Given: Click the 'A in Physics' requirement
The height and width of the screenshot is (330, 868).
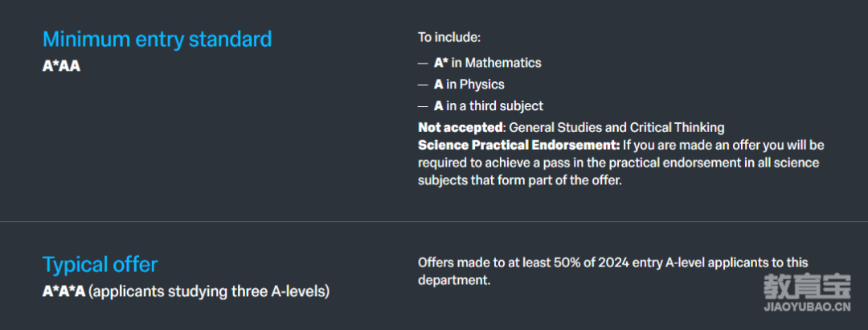Looking at the screenshot, I should [x=469, y=85].
